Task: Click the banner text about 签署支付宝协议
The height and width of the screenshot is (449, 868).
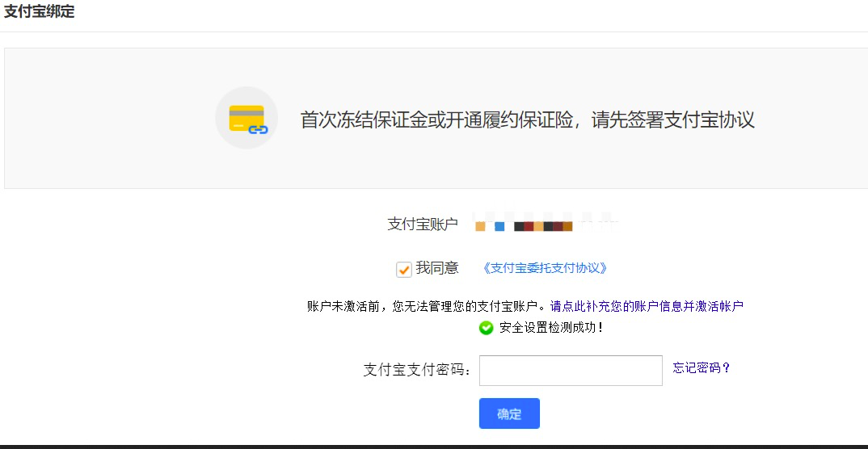Action: (x=527, y=120)
